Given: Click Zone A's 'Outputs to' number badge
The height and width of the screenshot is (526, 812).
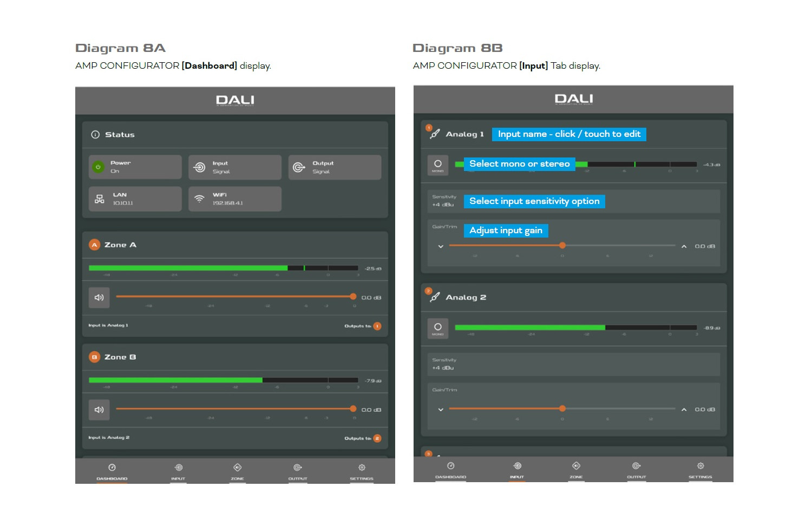Looking at the screenshot, I should point(377,326).
